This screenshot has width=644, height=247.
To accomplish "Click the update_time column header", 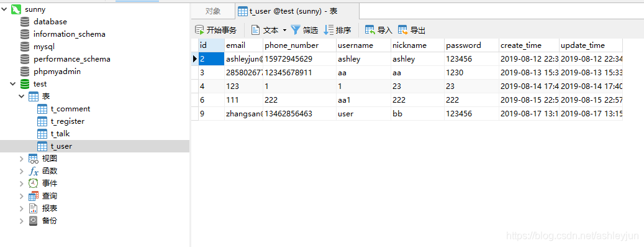I will (x=591, y=45).
